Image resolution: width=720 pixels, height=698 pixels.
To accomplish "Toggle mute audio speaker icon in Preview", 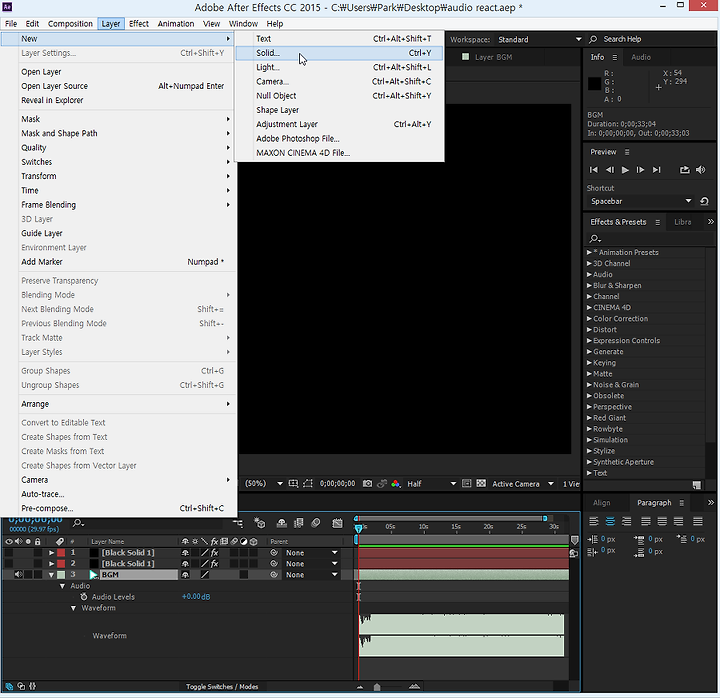I will pyautogui.click(x=700, y=170).
